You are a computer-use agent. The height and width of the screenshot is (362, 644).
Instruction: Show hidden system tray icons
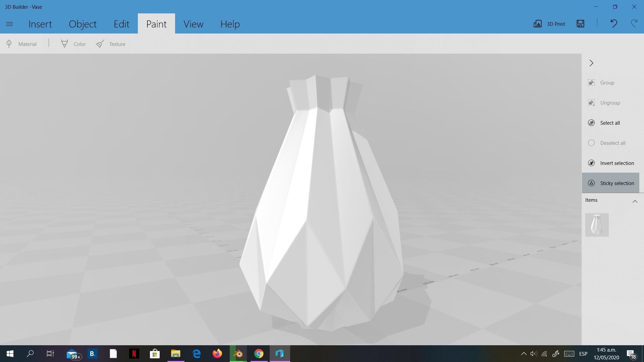click(x=524, y=354)
